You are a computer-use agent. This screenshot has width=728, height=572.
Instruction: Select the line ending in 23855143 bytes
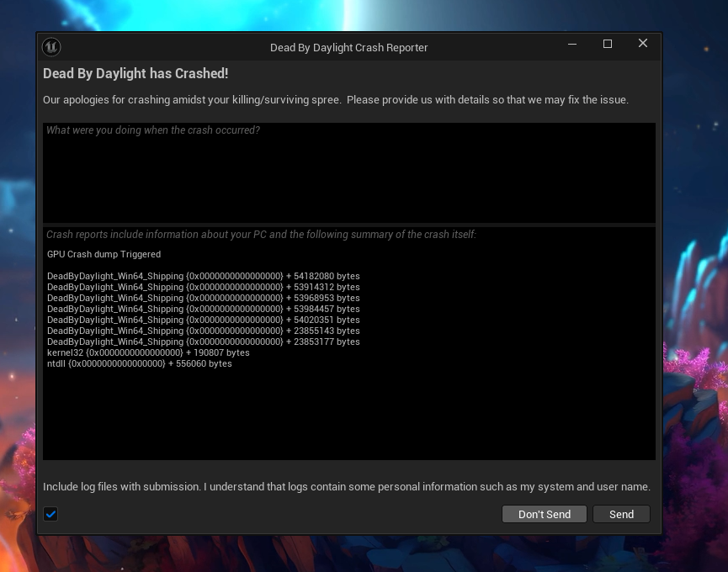204,331
